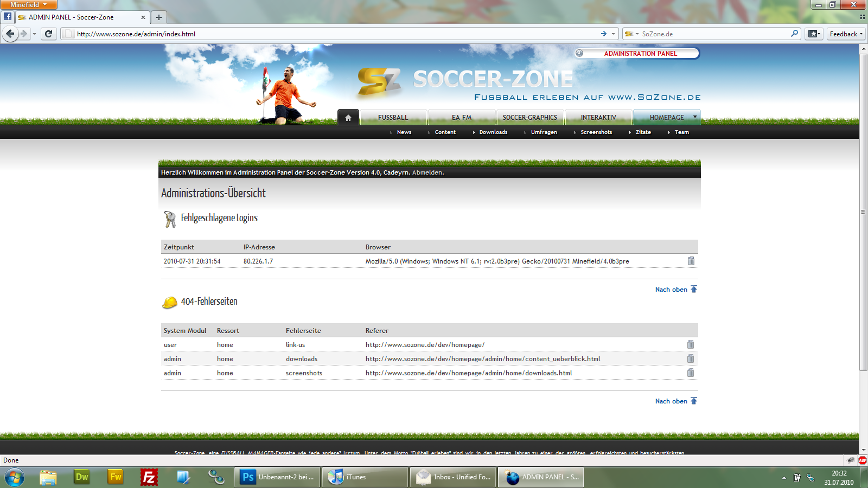The height and width of the screenshot is (488, 868).
Task: Delete the screenshots 404 error row
Action: pos(690,373)
